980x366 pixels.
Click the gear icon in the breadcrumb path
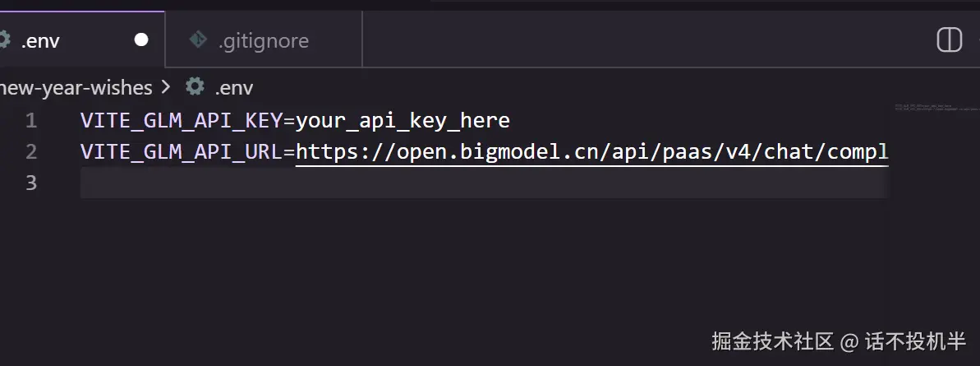coord(195,86)
